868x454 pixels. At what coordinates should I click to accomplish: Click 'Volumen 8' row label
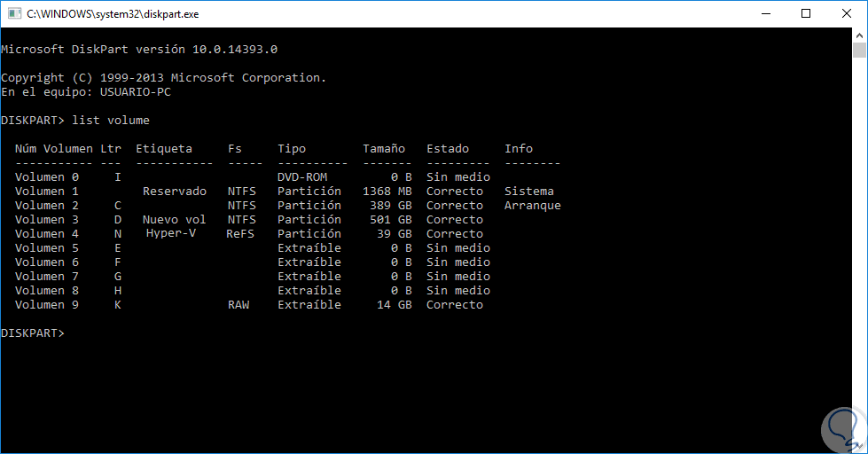point(46,291)
